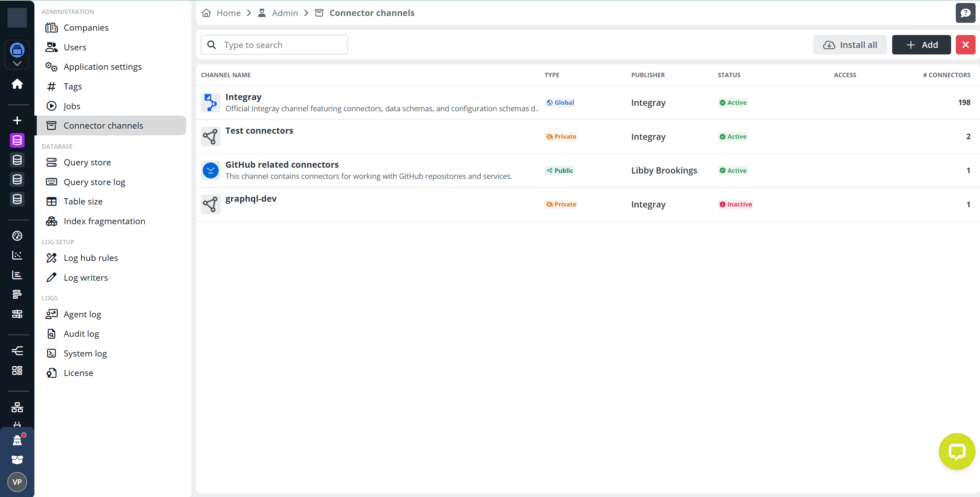Image resolution: width=980 pixels, height=497 pixels.
Task: Open Application settings in Administration
Action: click(103, 67)
